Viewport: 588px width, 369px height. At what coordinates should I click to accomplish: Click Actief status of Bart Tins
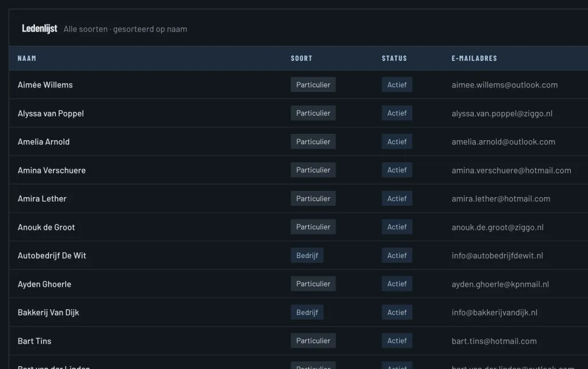[397, 340]
